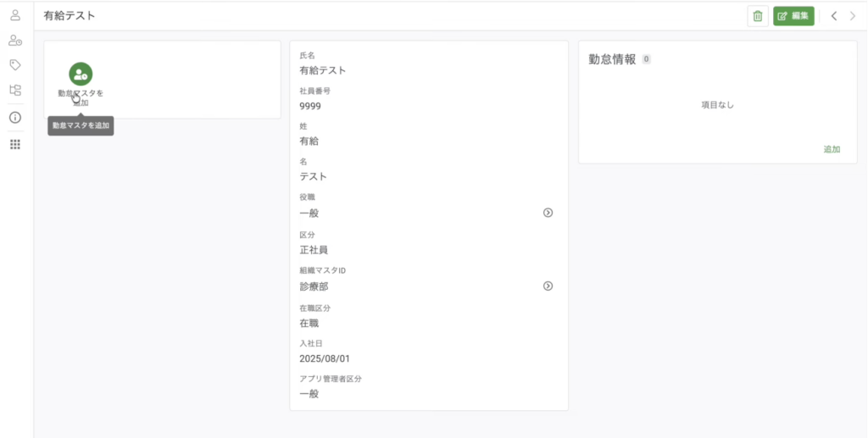Click the 勤怠情報 panel heading
The width and height of the screenshot is (868, 438).
click(x=612, y=59)
